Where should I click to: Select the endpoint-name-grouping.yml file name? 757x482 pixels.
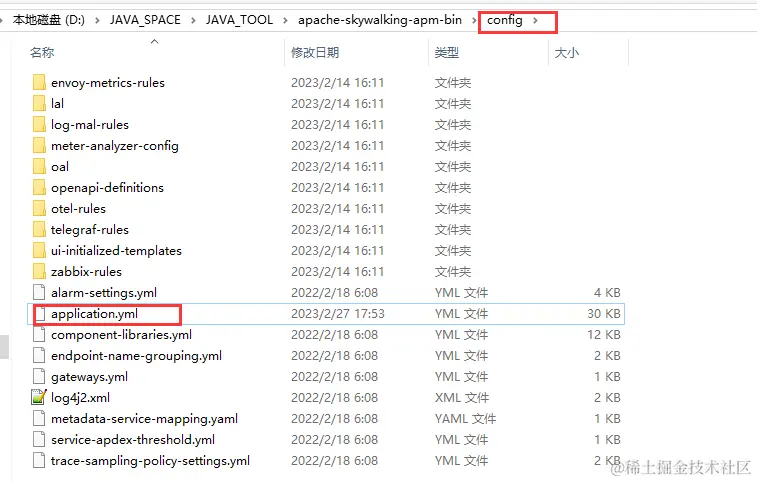(x=137, y=355)
